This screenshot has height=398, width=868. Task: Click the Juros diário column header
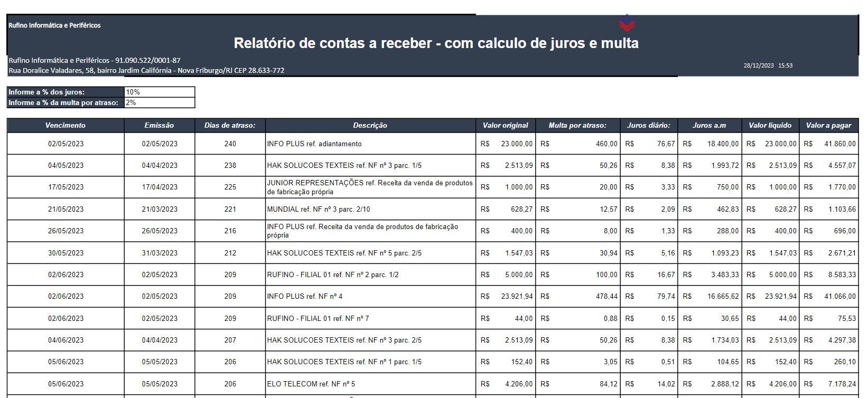[x=649, y=125]
